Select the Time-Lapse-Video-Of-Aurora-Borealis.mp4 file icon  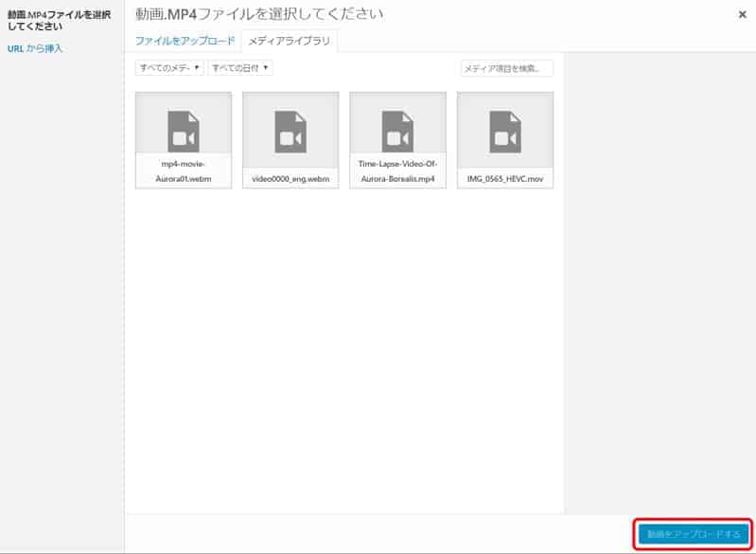click(x=397, y=128)
